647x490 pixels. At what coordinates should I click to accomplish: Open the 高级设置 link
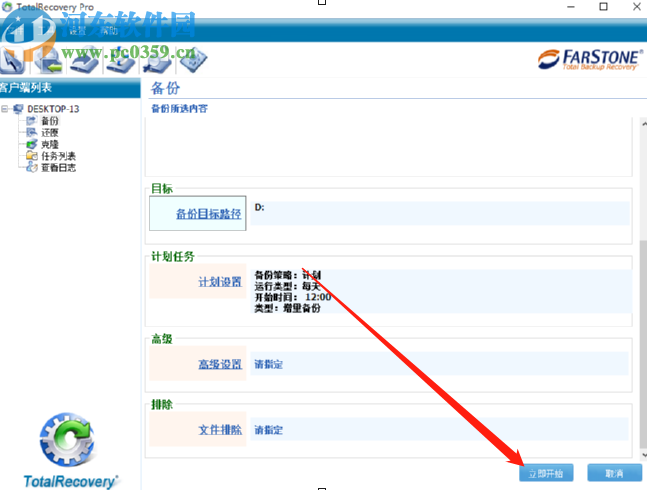220,364
